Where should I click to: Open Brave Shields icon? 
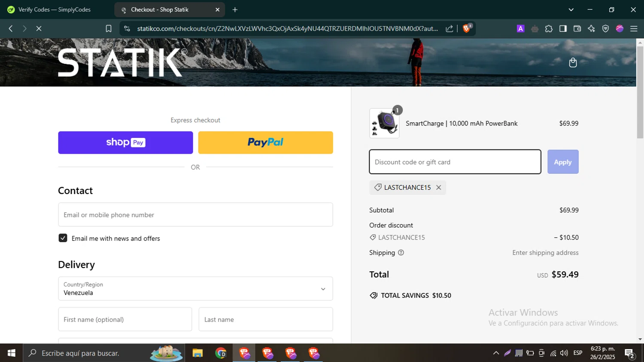pyautogui.click(x=467, y=28)
